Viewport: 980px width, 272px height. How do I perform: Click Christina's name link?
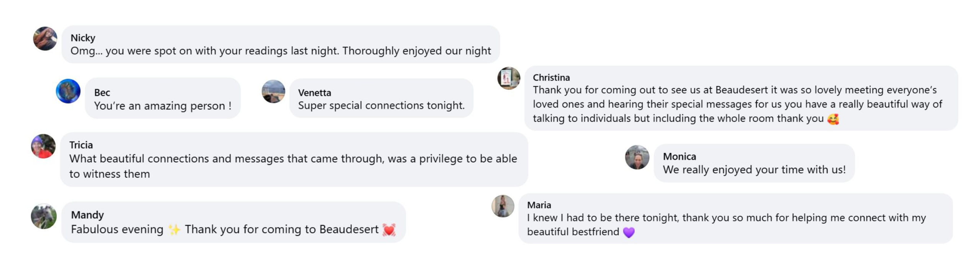[551, 78]
